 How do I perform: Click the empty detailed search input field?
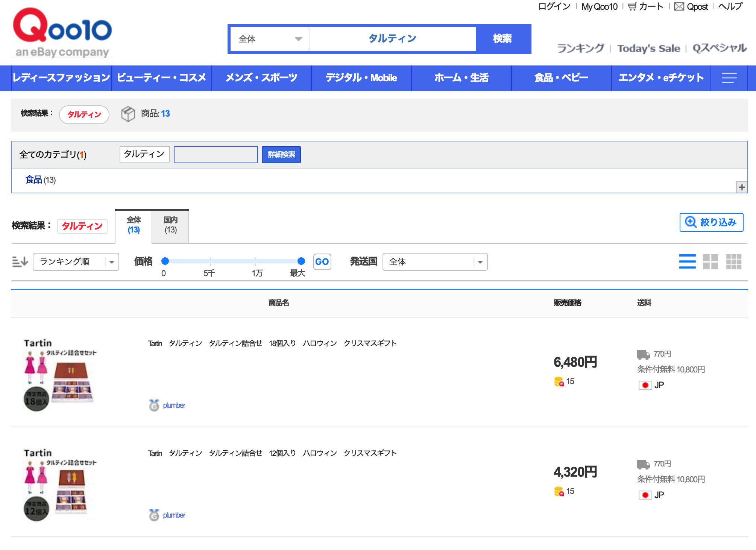tap(216, 155)
